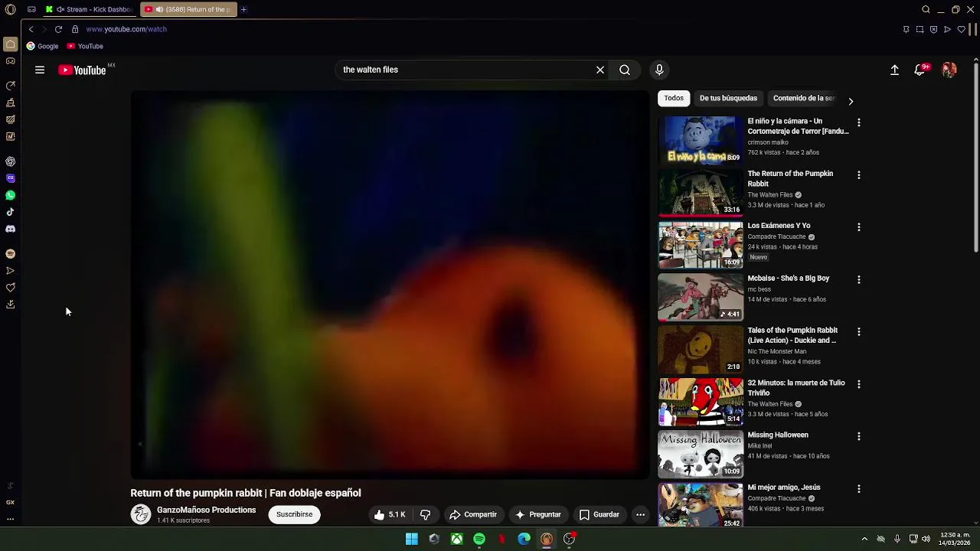
Task: Open GX Cleaner broom icon in sidebar
Action: coord(10,103)
